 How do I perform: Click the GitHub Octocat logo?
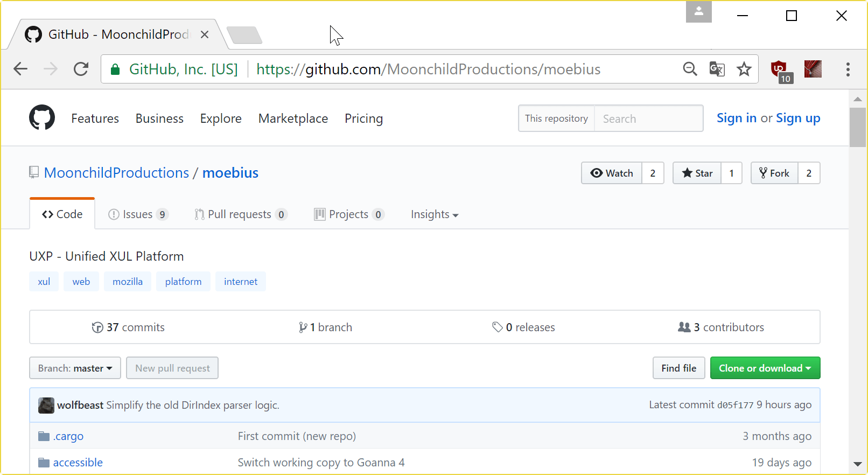pos(42,117)
